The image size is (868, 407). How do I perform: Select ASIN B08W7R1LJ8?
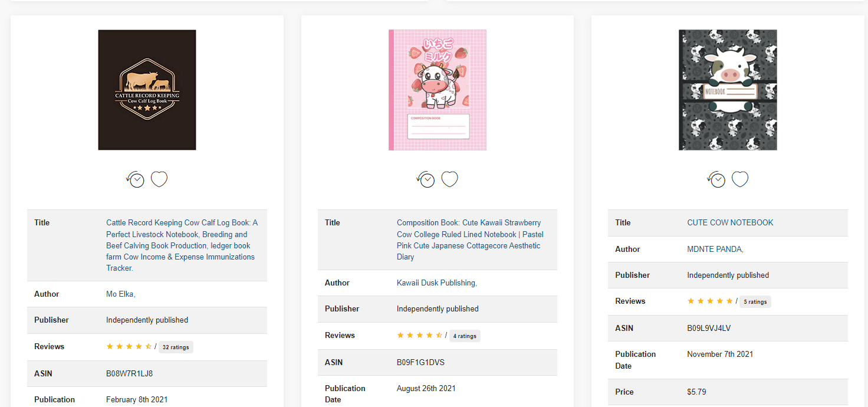pos(130,373)
